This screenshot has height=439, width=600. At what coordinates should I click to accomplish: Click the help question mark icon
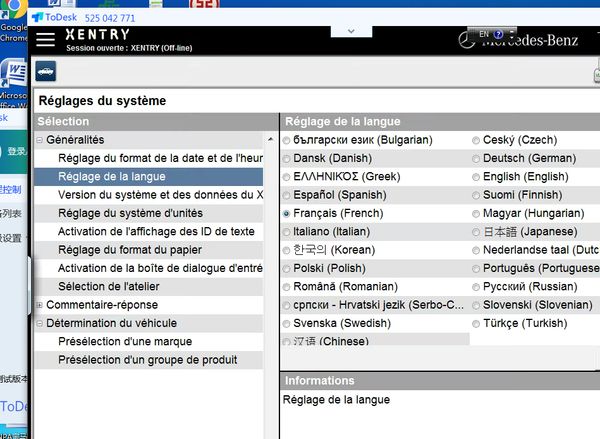(498, 34)
